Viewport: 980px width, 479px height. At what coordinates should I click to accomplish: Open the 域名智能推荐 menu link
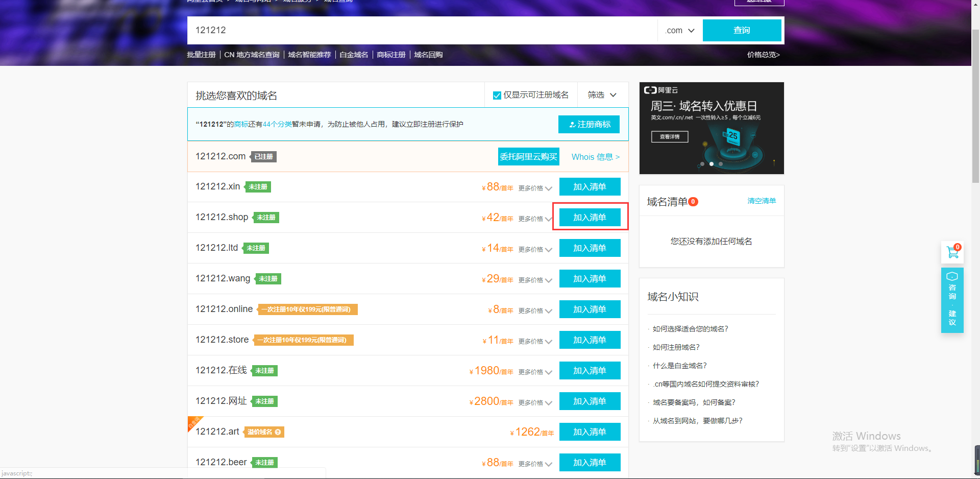coord(309,55)
